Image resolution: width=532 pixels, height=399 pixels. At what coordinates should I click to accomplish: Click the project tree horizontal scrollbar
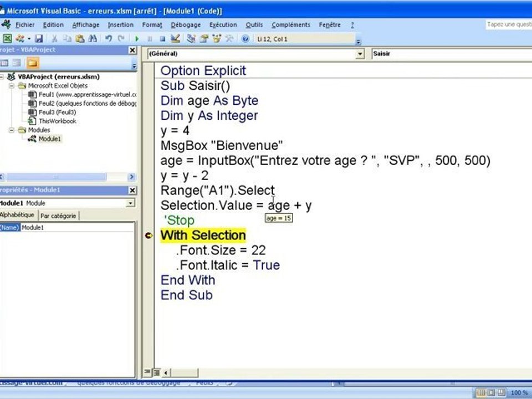coord(57,177)
